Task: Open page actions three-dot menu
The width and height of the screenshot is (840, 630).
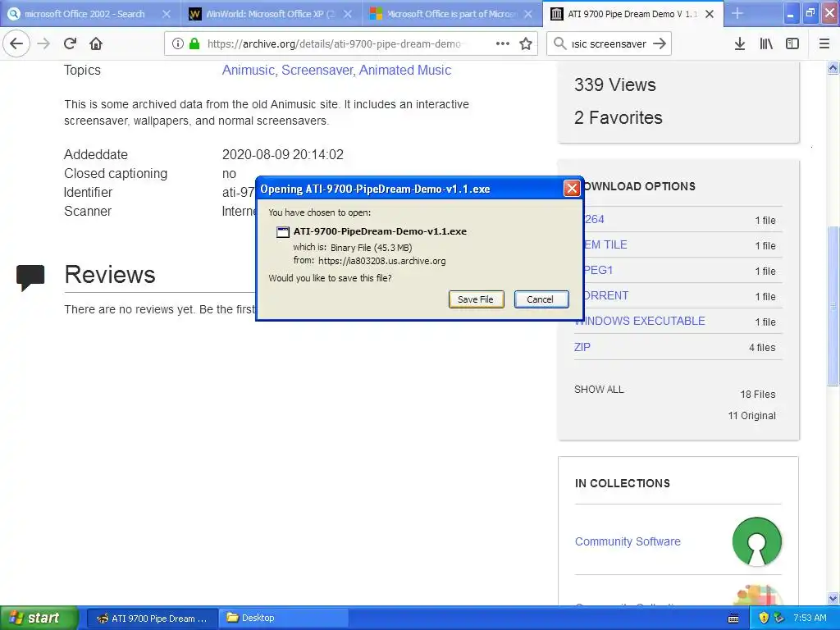Action: tap(503, 43)
